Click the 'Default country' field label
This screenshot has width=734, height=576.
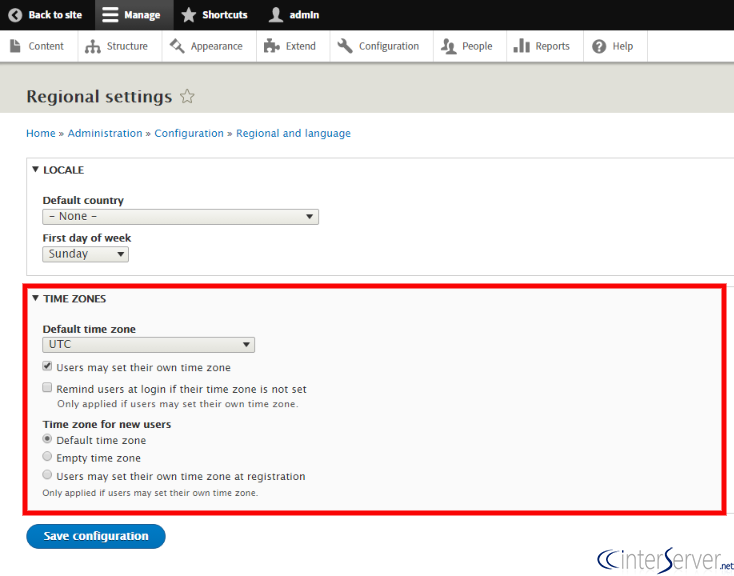click(83, 200)
